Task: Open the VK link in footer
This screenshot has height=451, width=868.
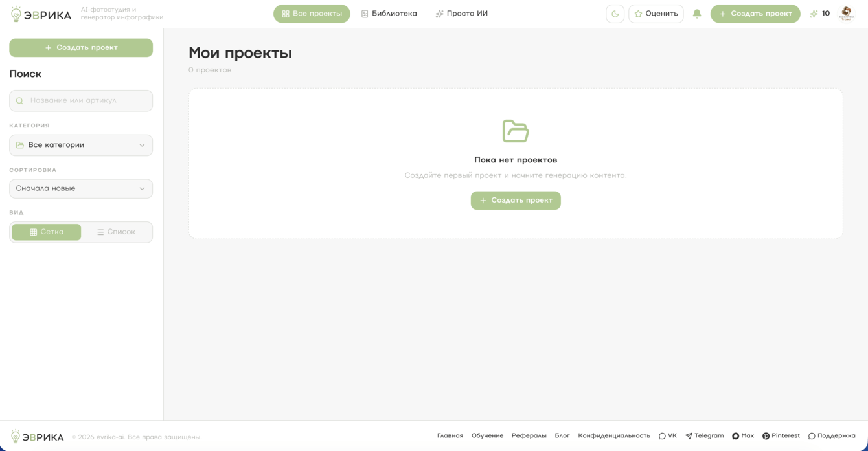Action: [667, 436]
